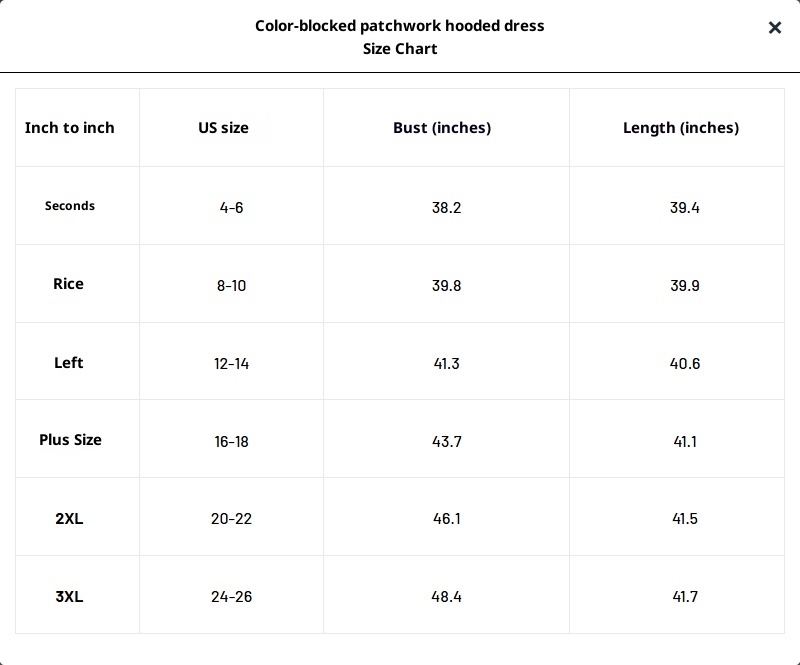The height and width of the screenshot is (665, 800).
Task: Click the US size '24-26' cell
Action: (231, 597)
